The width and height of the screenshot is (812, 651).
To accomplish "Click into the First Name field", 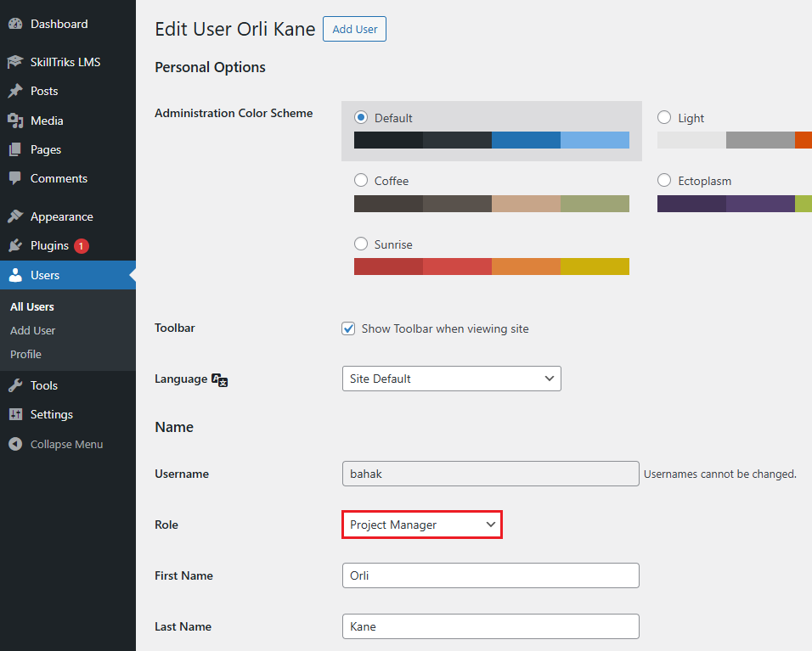I will coord(490,575).
